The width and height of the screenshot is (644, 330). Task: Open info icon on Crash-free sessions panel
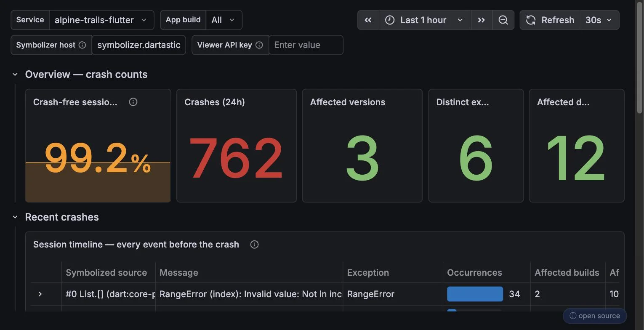click(x=133, y=102)
